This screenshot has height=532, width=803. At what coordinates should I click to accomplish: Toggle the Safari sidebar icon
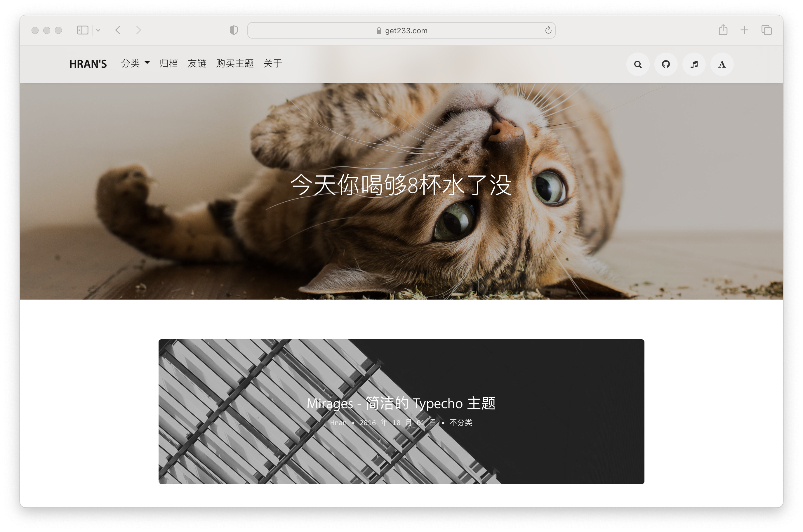pos(82,30)
